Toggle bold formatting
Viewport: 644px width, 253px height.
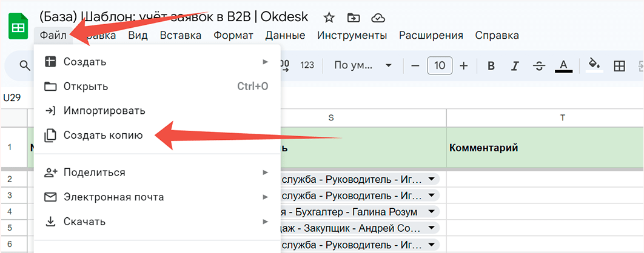click(491, 65)
